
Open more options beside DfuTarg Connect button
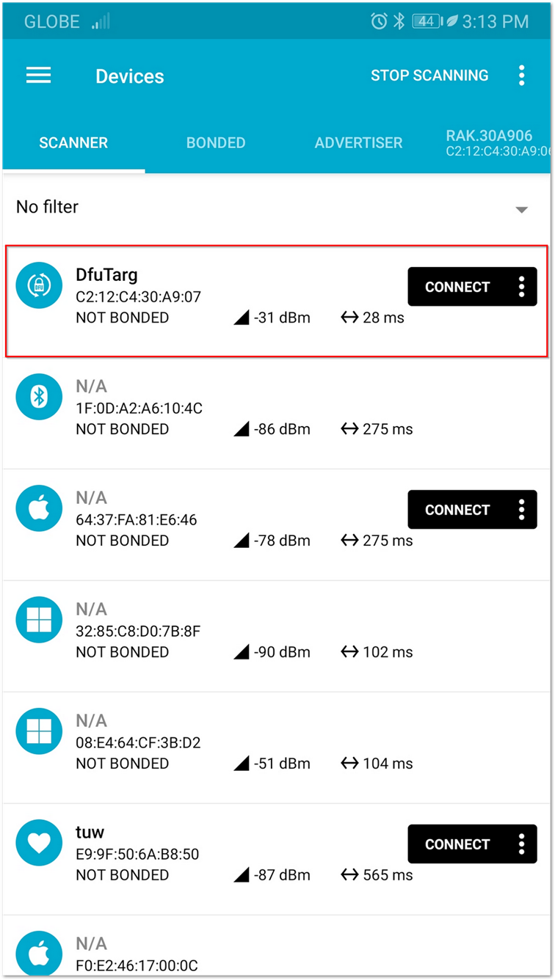tap(521, 287)
